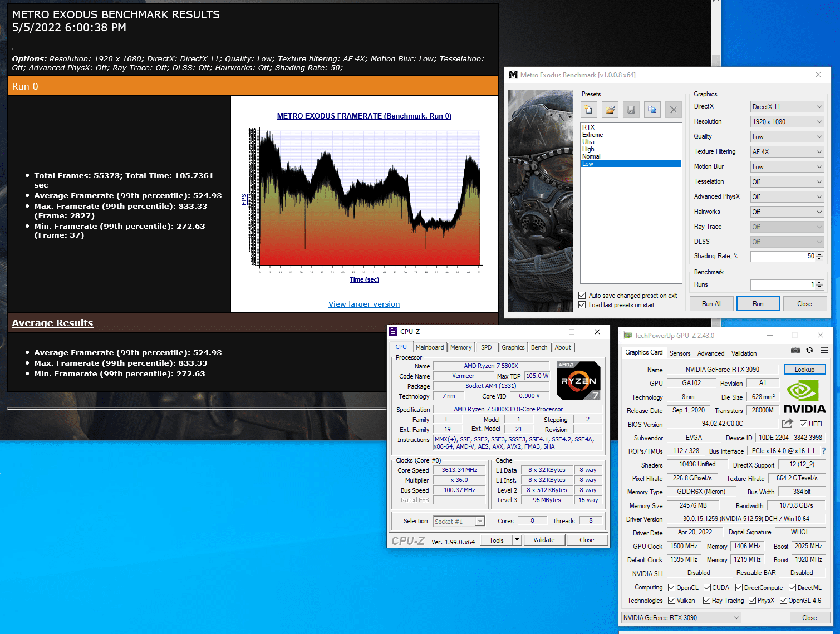Open the Advanced PhysX dropdown
The height and width of the screenshot is (634, 840).
click(x=787, y=197)
